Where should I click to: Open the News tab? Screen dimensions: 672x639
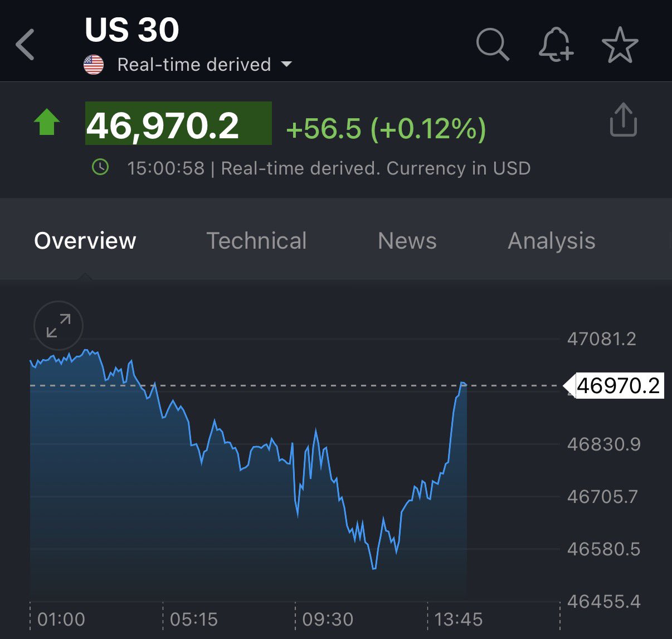[407, 241]
